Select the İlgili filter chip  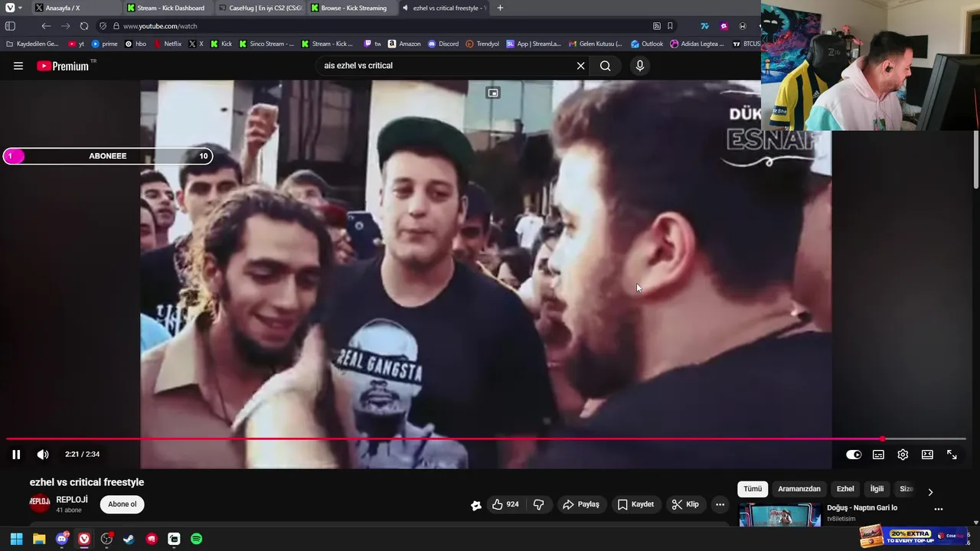(x=877, y=489)
